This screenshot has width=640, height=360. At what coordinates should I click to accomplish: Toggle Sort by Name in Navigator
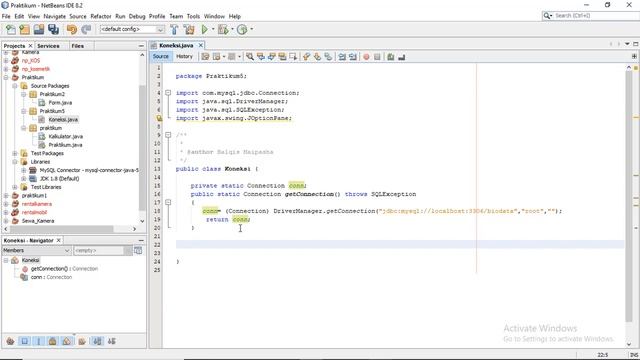pyautogui.click(x=98, y=341)
